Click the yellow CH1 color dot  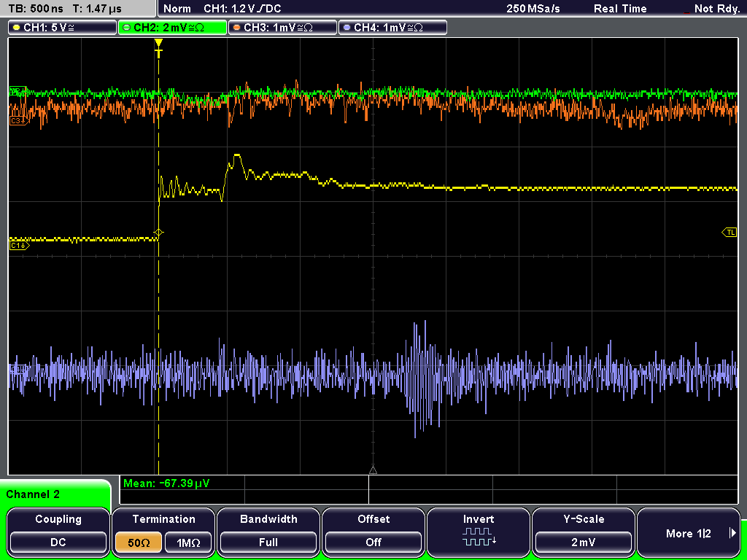point(17,28)
